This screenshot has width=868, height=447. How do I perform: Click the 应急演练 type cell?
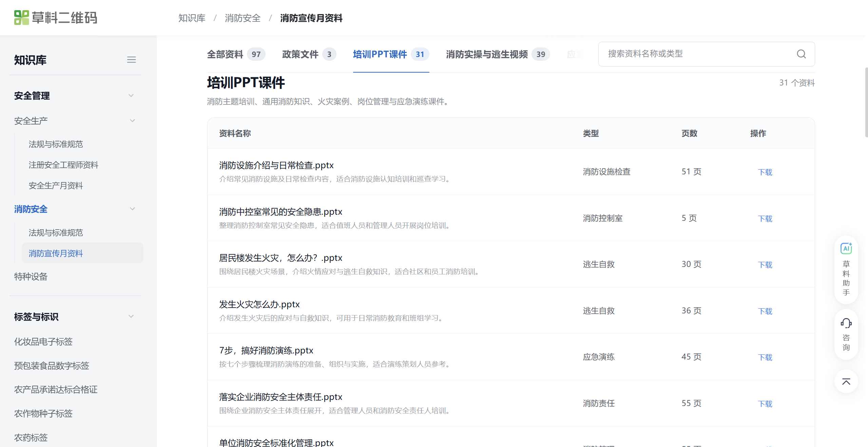pyautogui.click(x=599, y=357)
